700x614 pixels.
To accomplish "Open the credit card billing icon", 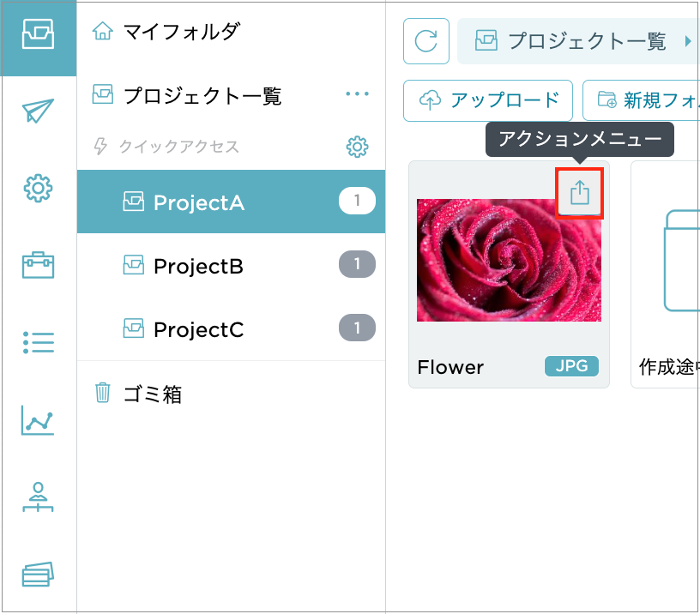I will [x=38, y=574].
